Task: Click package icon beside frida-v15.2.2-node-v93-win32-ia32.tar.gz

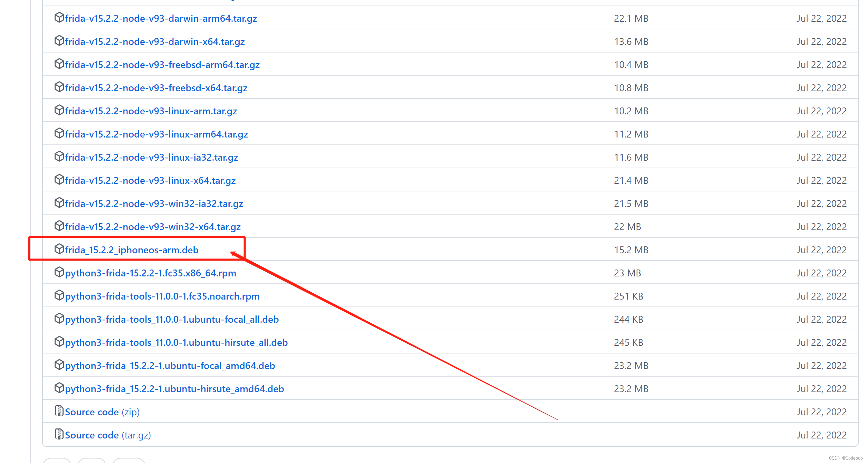Action: (59, 202)
